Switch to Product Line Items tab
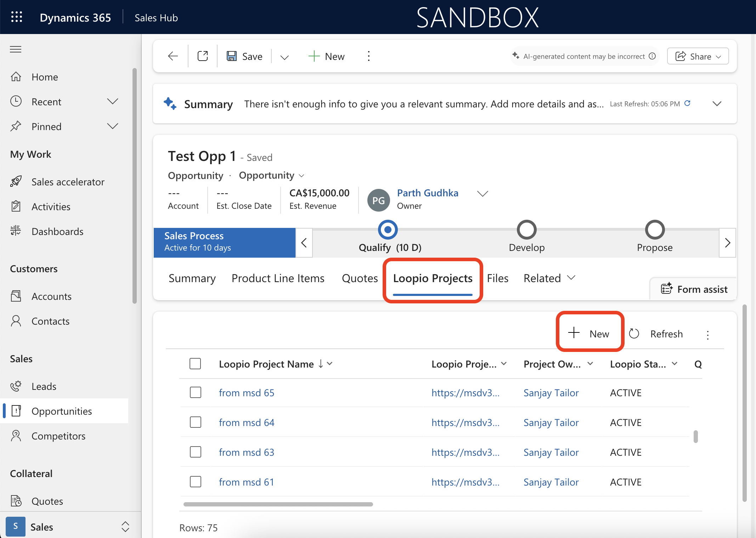756x538 pixels. pos(278,278)
